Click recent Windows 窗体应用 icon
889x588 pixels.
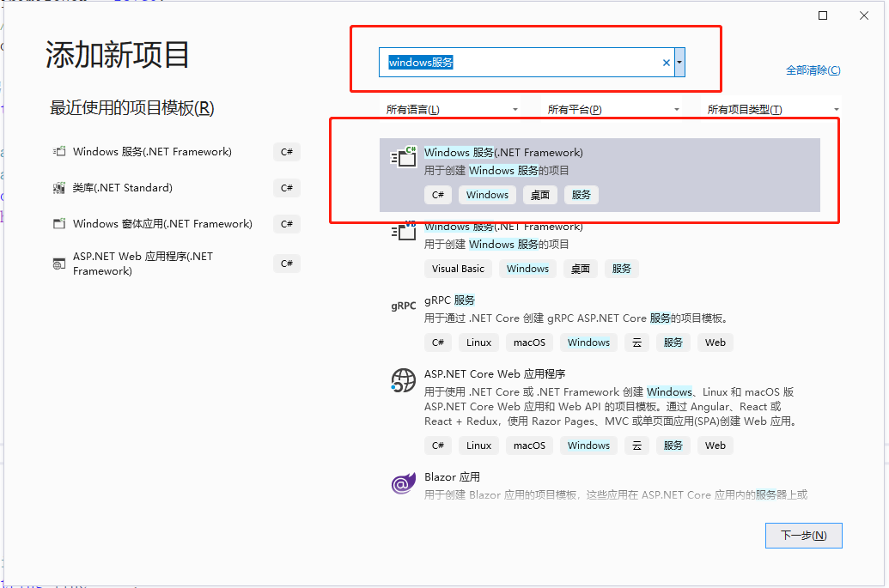click(59, 224)
